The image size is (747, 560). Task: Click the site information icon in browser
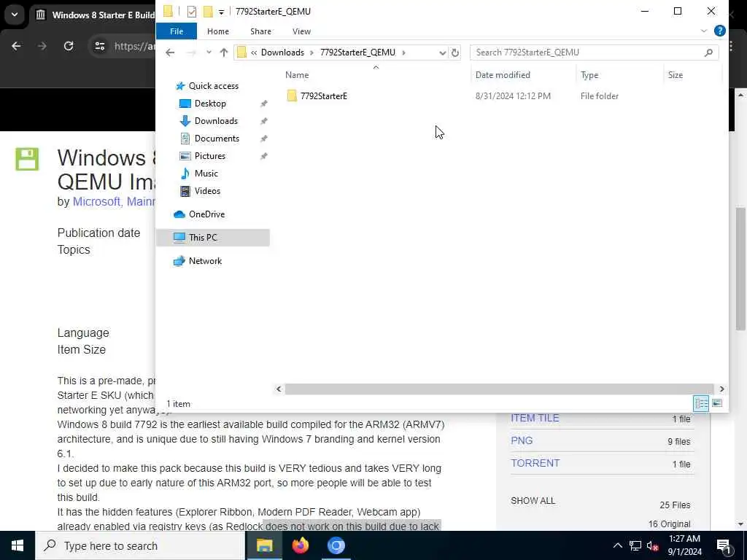coord(99,46)
